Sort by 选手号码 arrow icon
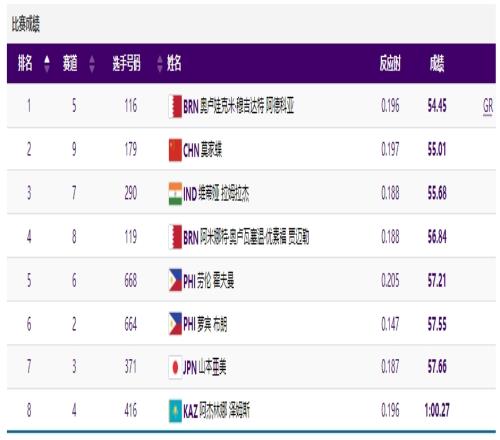The width and height of the screenshot is (500, 440). [160, 64]
